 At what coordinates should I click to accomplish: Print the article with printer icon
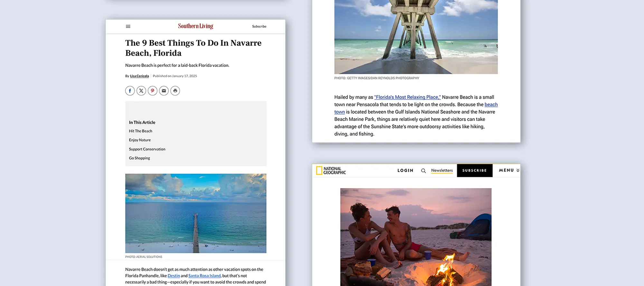[x=175, y=91]
